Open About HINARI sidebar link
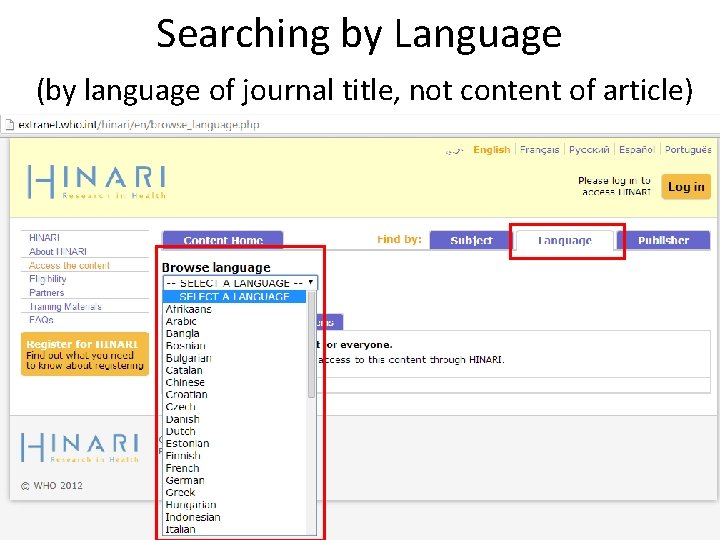The image size is (720, 540). click(58, 252)
